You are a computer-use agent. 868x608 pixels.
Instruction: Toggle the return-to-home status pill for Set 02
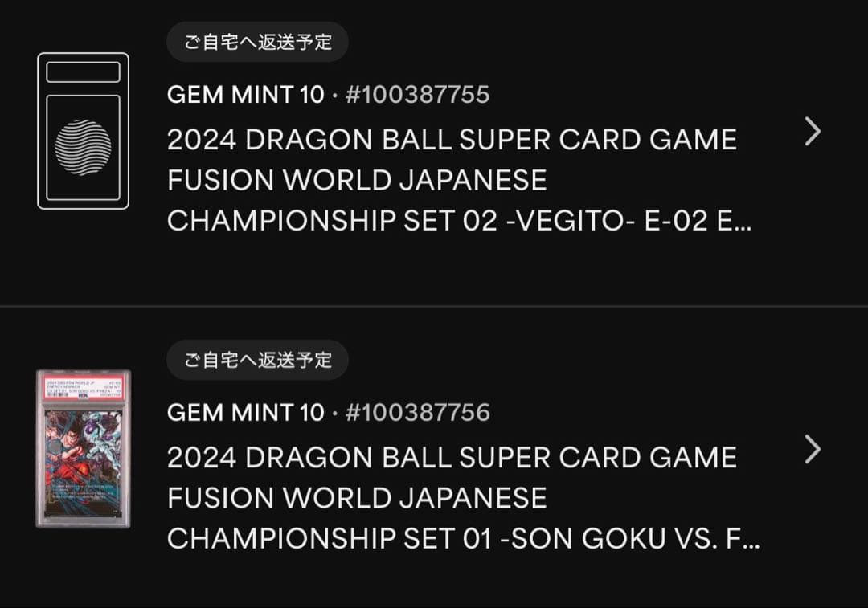coord(257,42)
